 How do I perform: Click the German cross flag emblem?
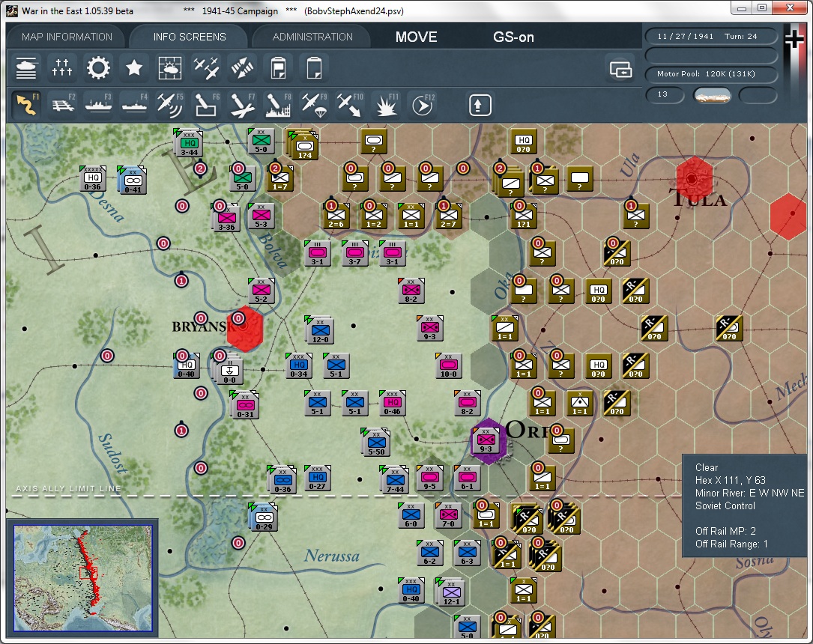pos(794,40)
